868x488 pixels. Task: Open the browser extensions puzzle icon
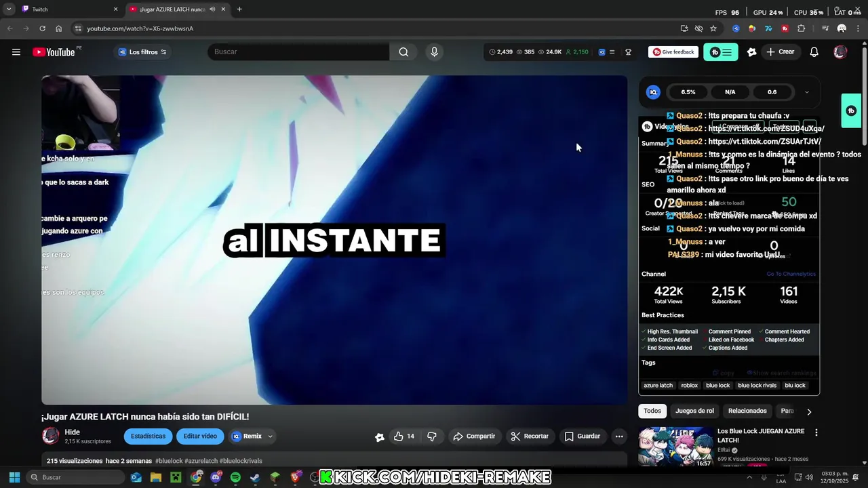coord(802,28)
